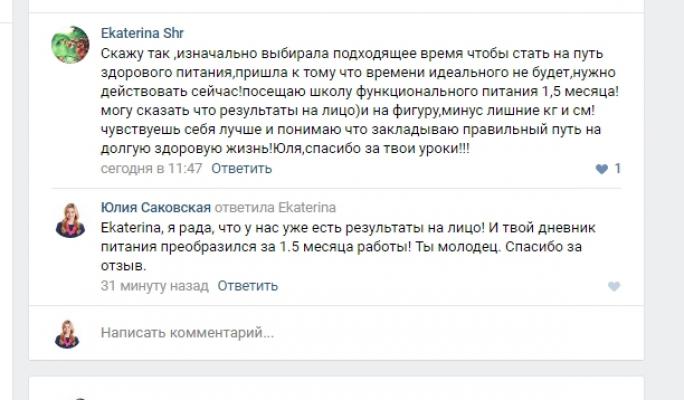Click the like count "1" beside the heart
The image size is (684, 400).
click(x=618, y=169)
